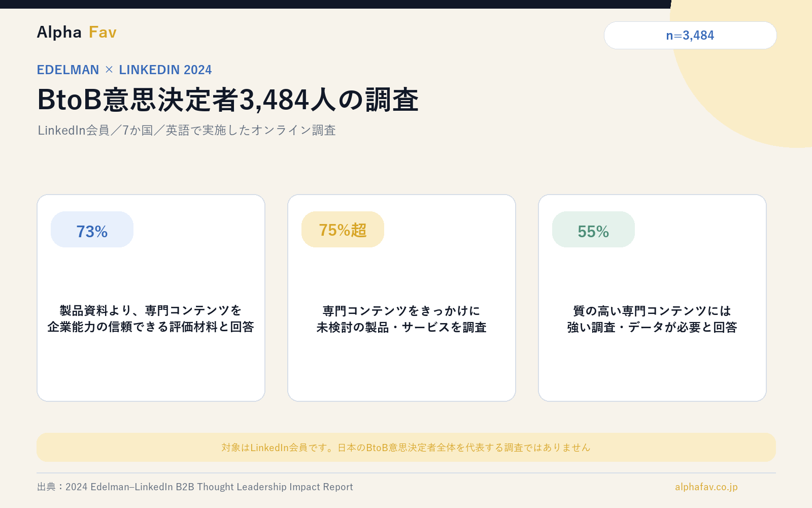Click the first white statistics card
Screen dimensions: 812x508
(x=151, y=298)
